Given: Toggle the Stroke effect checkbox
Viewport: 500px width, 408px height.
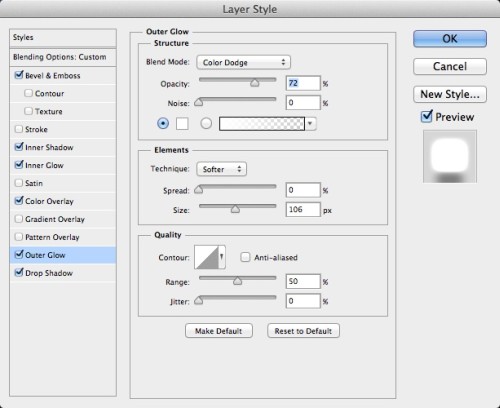Looking at the screenshot, I should [19, 129].
